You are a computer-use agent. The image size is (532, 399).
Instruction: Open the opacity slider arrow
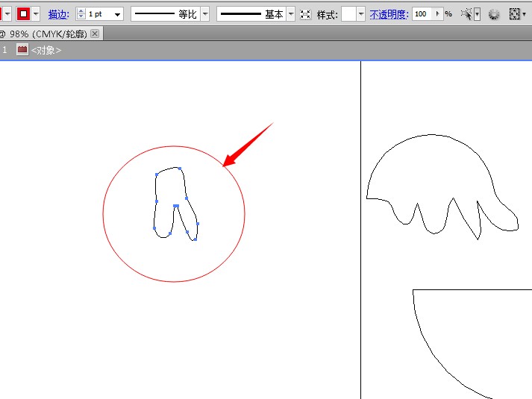click(438, 14)
